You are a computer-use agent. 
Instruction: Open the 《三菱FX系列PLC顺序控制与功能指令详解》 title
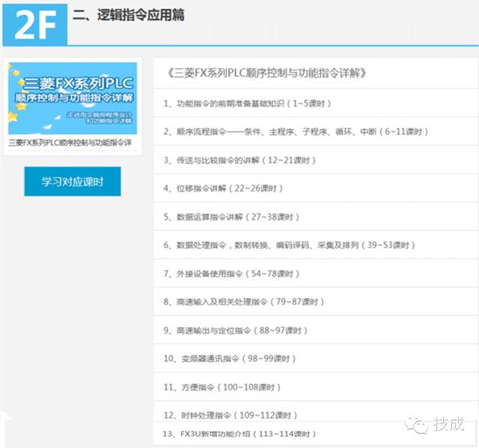pos(266,73)
